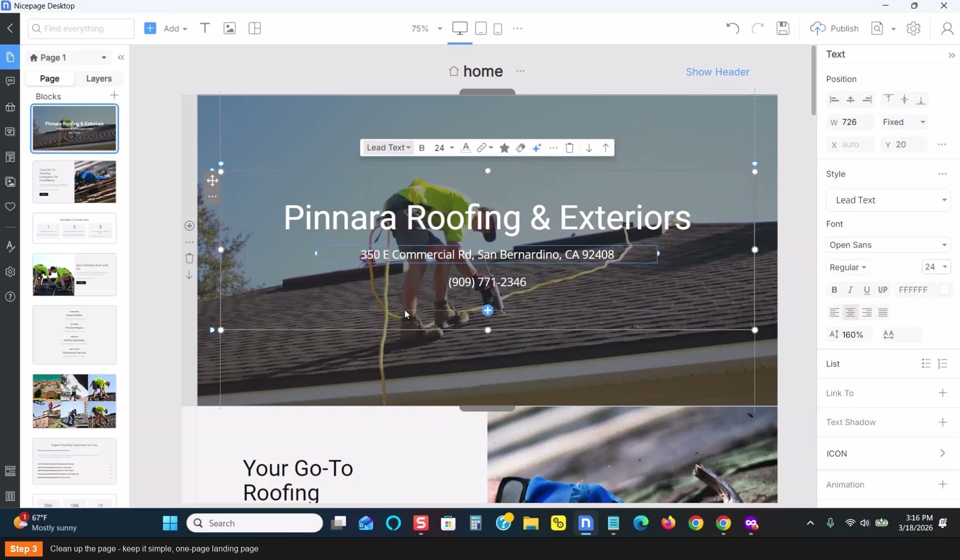Open text color tool in floating toolbar
The image size is (960, 560).
(x=466, y=148)
